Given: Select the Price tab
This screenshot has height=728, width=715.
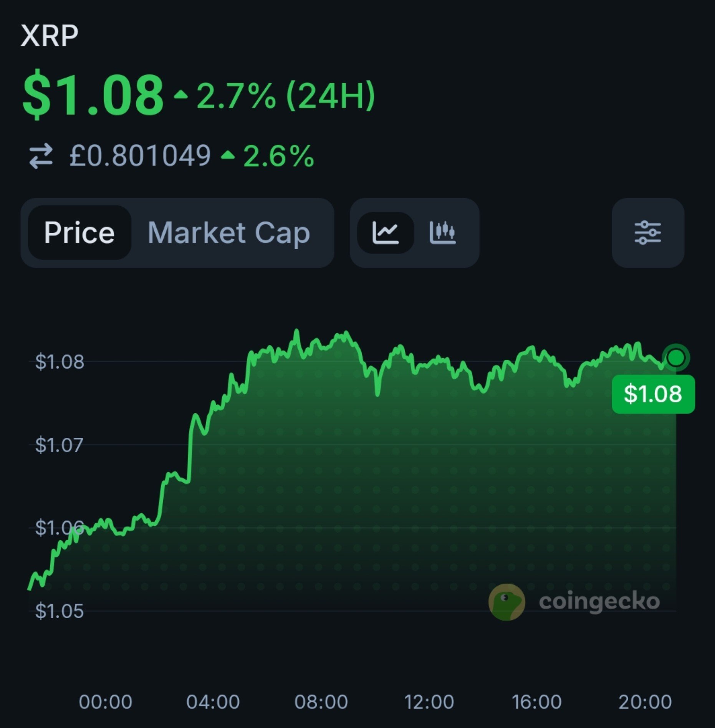Looking at the screenshot, I should click(x=79, y=233).
